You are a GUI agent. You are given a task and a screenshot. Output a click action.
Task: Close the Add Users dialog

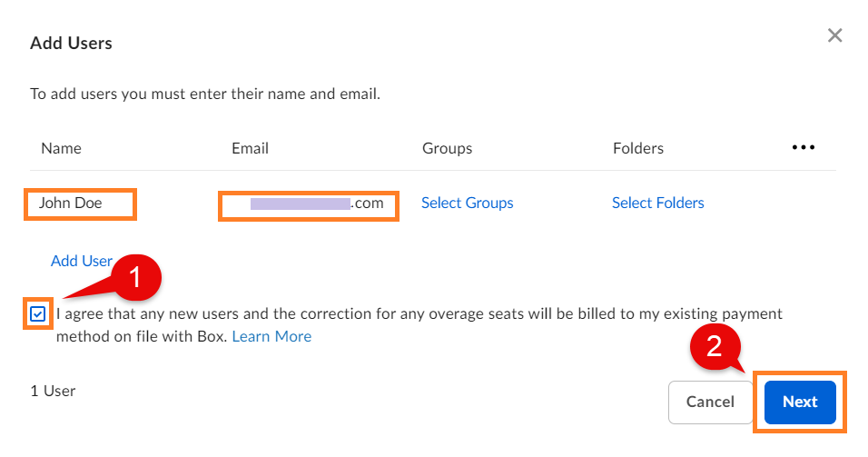(834, 35)
